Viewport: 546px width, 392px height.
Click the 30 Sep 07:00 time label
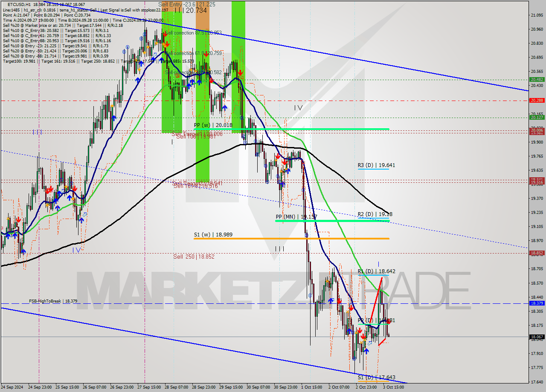(x=258, y=387)
